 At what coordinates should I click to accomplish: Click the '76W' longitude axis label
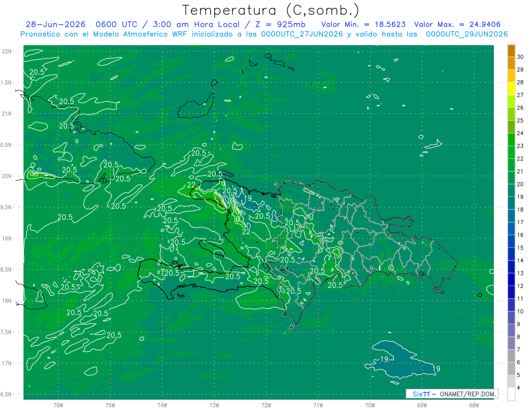(x=58, y=405)
